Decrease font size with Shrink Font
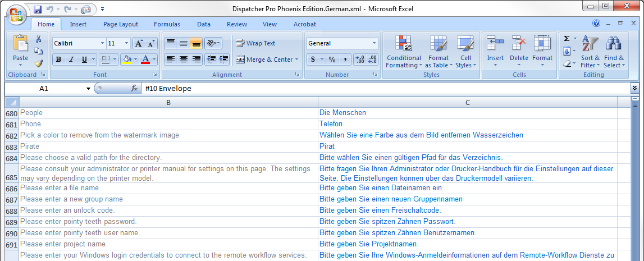644x261 pixels. [x=151, y=43]
